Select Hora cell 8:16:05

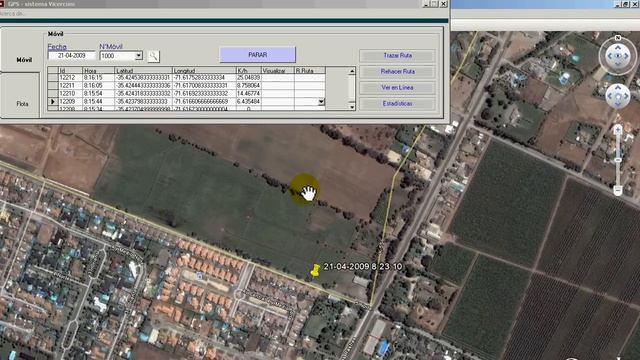tap(98, 86)
